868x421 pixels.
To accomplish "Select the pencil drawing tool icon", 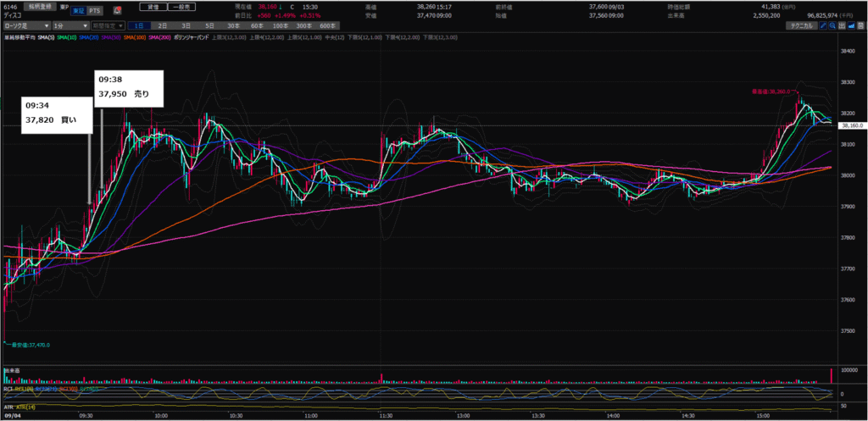I will click(x=824, y=25).
